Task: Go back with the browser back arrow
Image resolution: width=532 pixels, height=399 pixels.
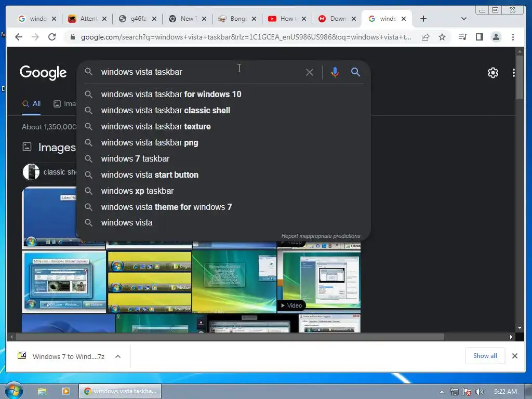Action: pyautogui.click(x=19, y=37)
